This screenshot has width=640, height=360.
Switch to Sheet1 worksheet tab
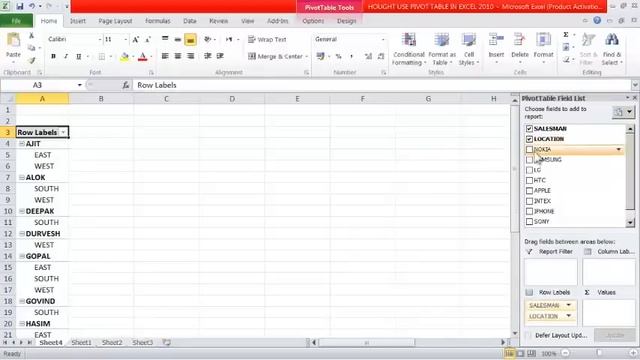tap(81, 342)
